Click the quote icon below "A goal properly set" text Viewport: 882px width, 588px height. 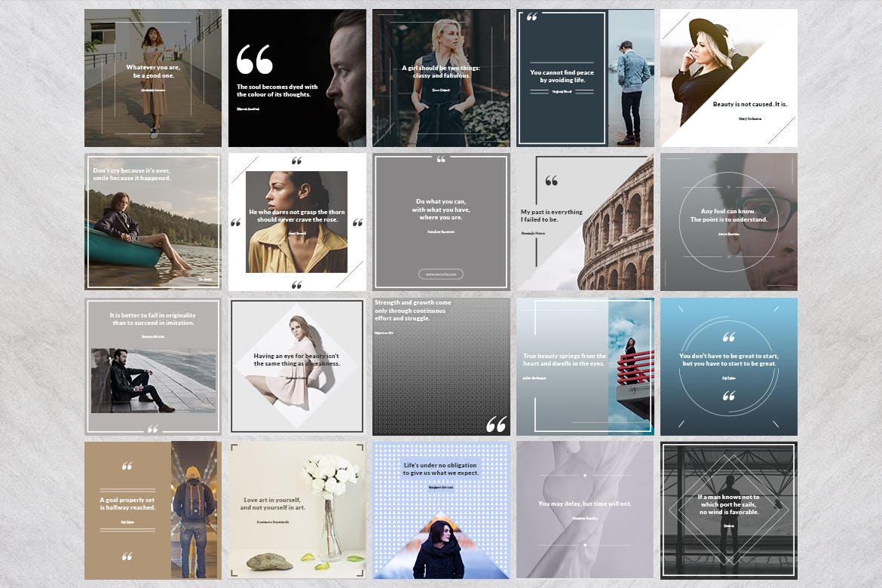[x=127, y=556]
